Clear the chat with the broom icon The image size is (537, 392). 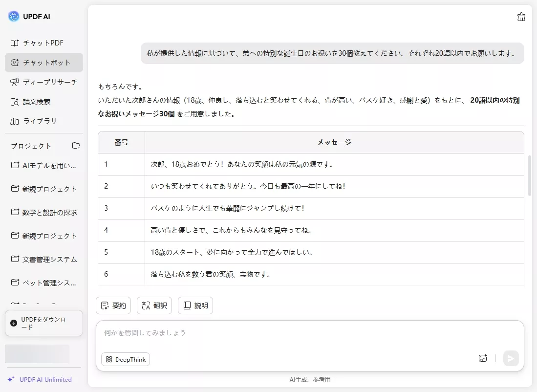[521, 16]
